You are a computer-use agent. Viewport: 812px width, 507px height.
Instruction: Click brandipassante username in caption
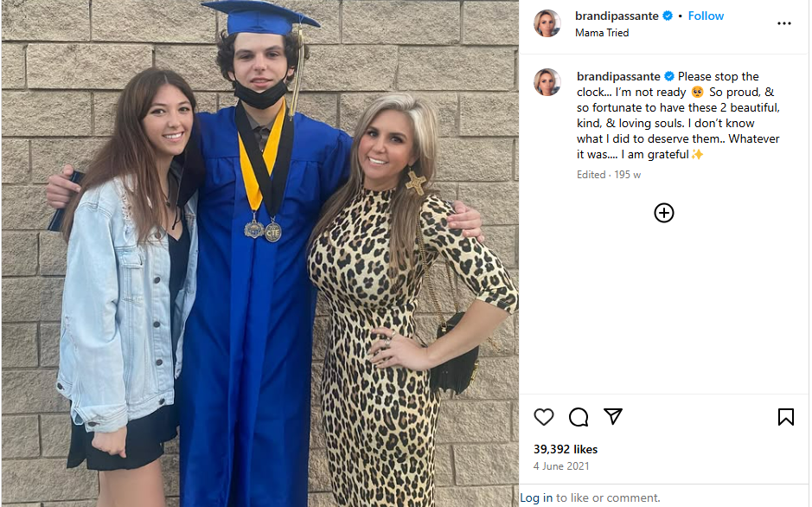tap(618, 76)
